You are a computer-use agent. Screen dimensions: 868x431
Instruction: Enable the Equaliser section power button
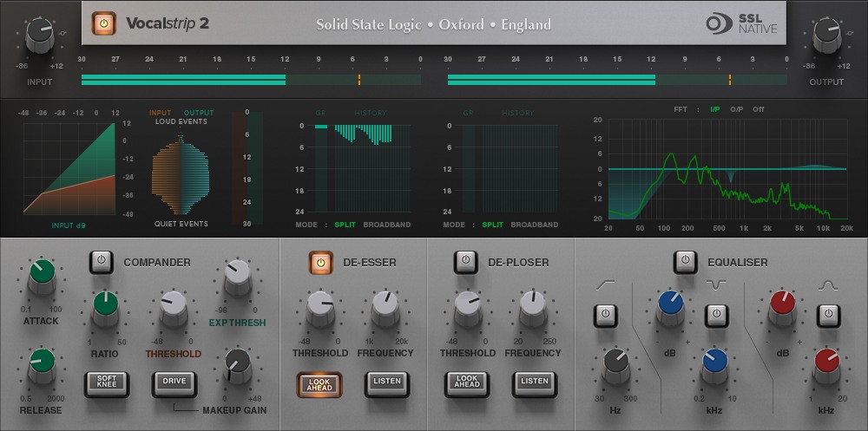[685, 260]
